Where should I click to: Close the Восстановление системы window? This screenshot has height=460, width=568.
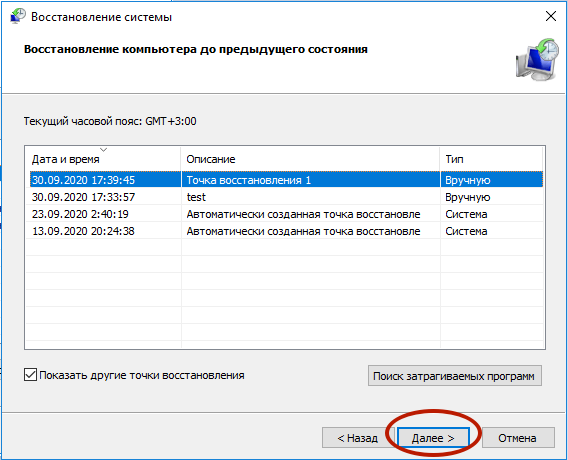551,16
